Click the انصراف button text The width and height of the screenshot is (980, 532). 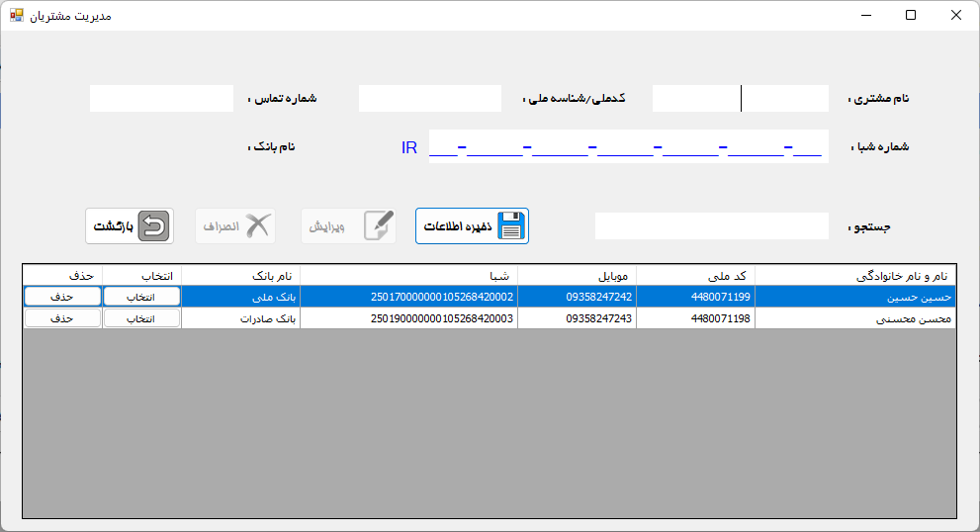[x=222, y=226]
